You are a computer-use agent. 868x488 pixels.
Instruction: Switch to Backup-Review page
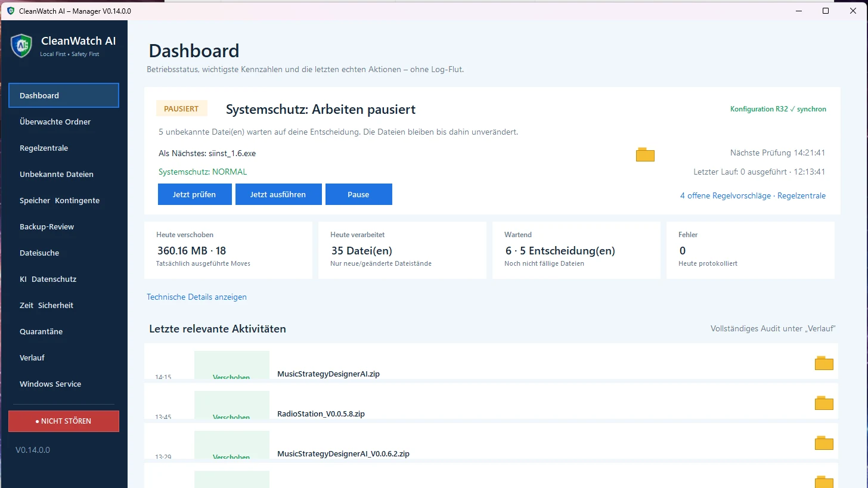[x=64, y=226]
